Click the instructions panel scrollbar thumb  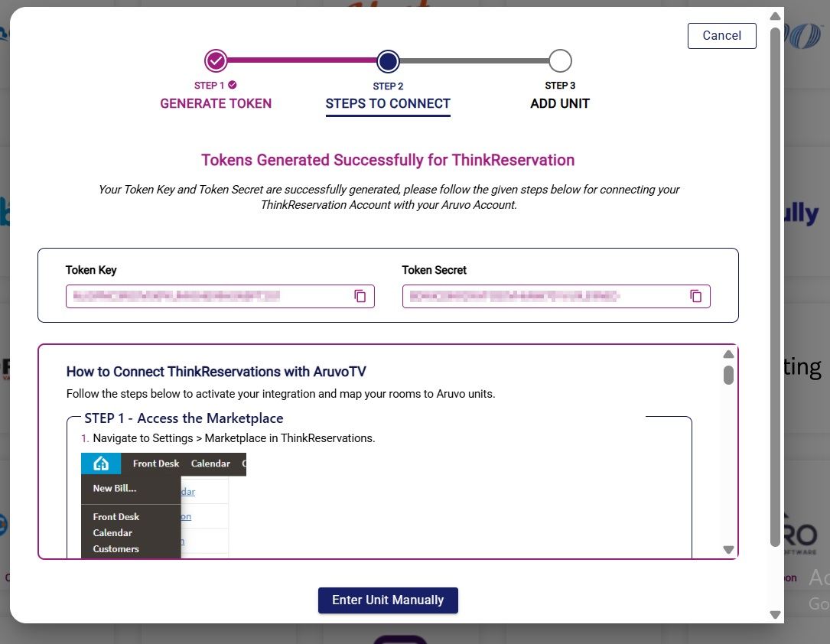(x=728, y=376)
